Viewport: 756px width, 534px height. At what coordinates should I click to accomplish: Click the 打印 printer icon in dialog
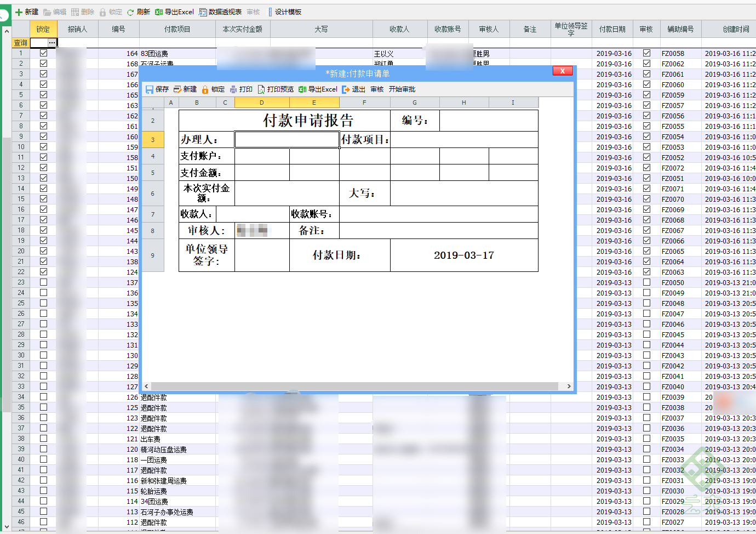pos(233,89)
